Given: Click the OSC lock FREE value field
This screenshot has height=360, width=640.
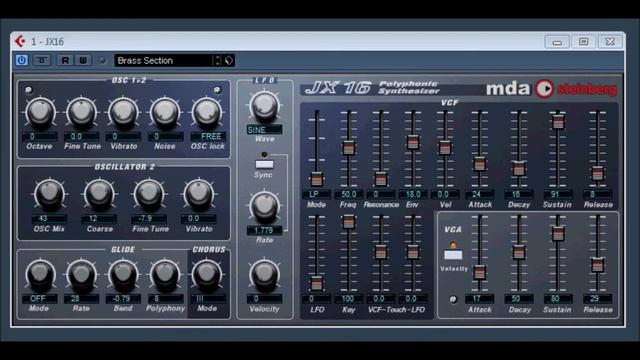Looking at the screenshot, I should pos(208,136).
